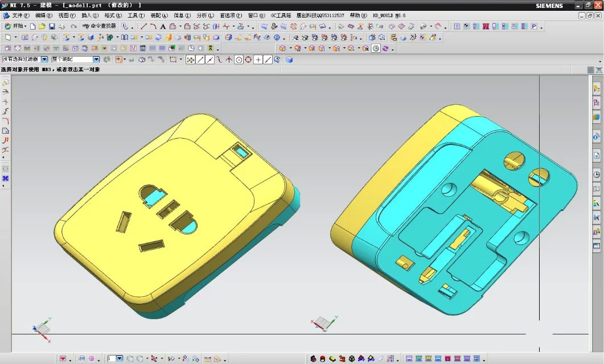Viewport: 604px width, 364px height.
Task: Toggle the plus-sign snap point option
Action: [x=258, y=60]
